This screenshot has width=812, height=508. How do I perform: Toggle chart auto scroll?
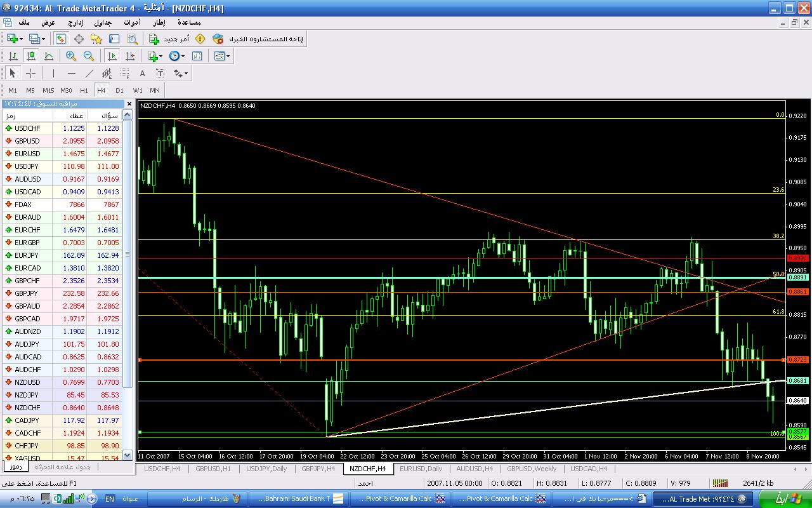(112, 56)
